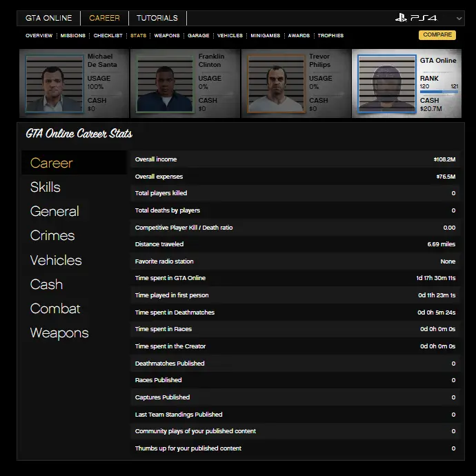Navigate to the Garage section

click(x=199, y=35)
